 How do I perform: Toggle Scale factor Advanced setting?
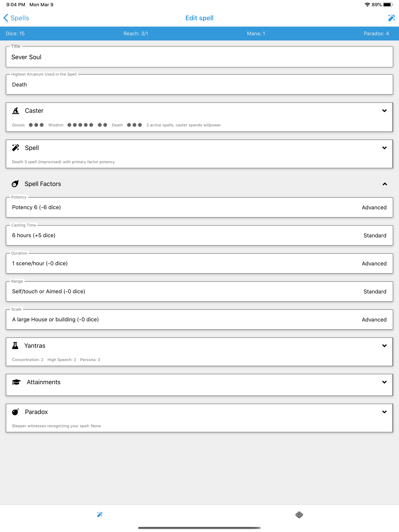[x=374, y=320]
